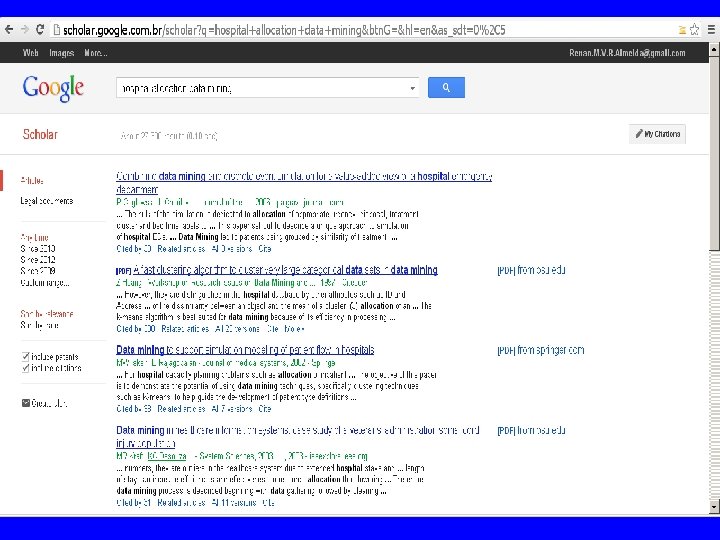Click the blue magnifier search button
Screen dimensions: 720x540
tap(446, 87)
